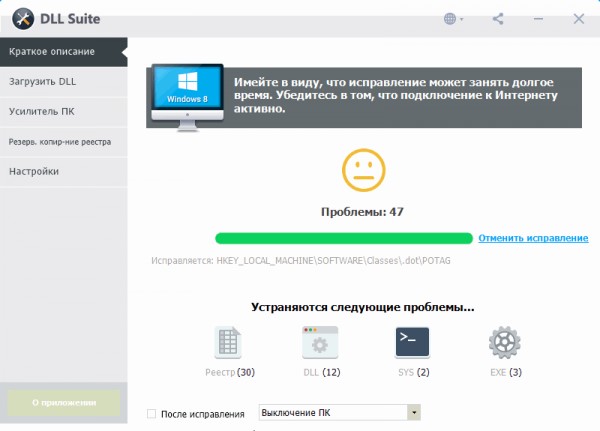Click the share icon in the title bar
The width and height of the screenshot is (600, 431).
tap(498, 19)
